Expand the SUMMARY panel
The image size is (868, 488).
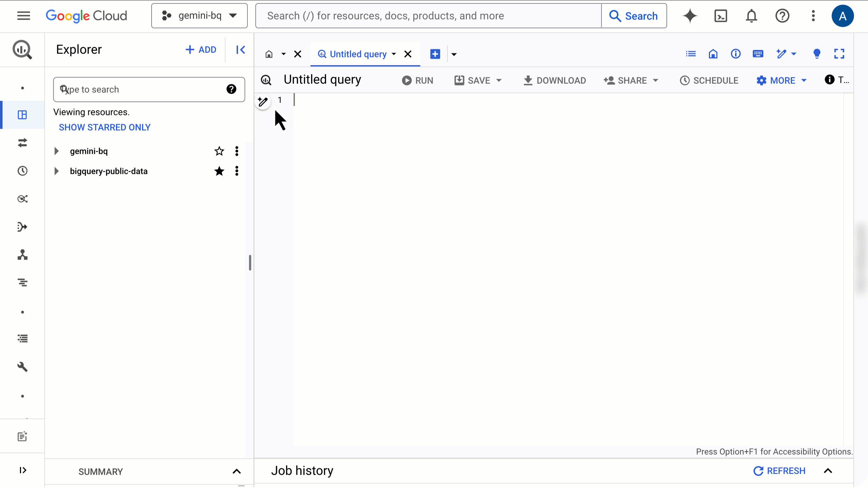[237, 471]
